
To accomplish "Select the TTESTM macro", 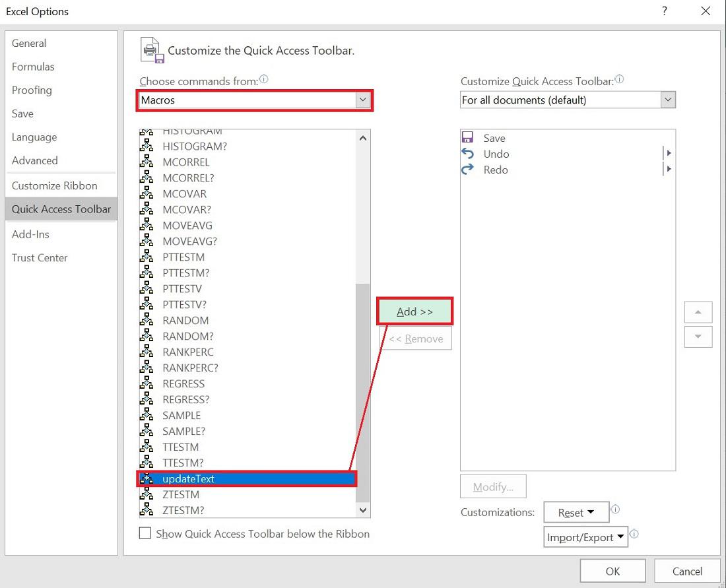I will (x=247, y=447).
